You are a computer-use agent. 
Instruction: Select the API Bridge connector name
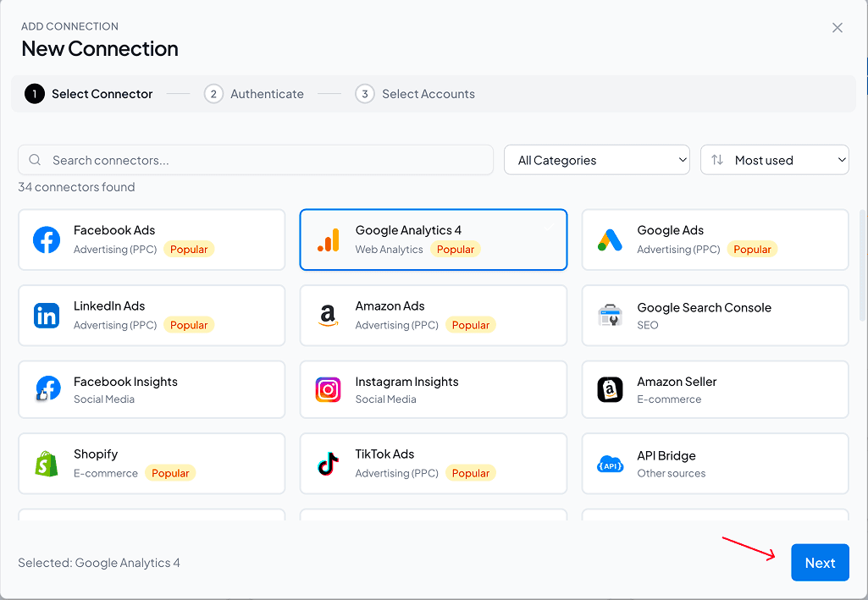click(x=666, y=455)
